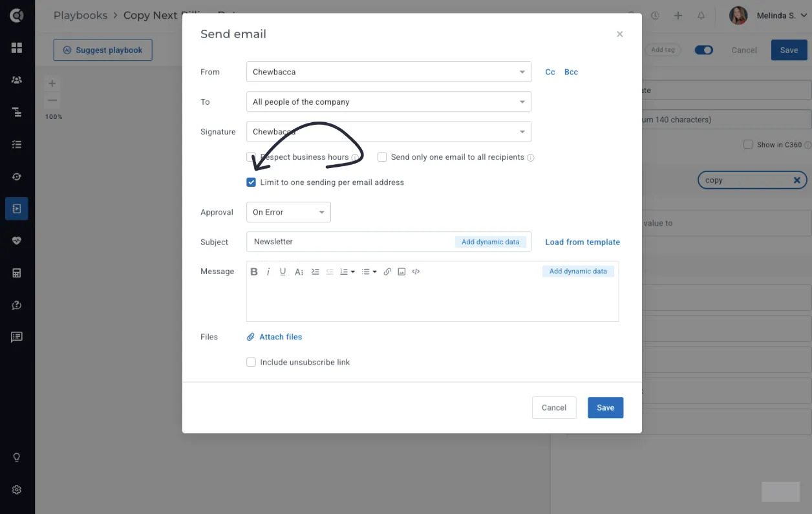The height and width of the screenshot is (514, 812).
Task: Click the plus icon in top bar
Action: tap(678, 16)
